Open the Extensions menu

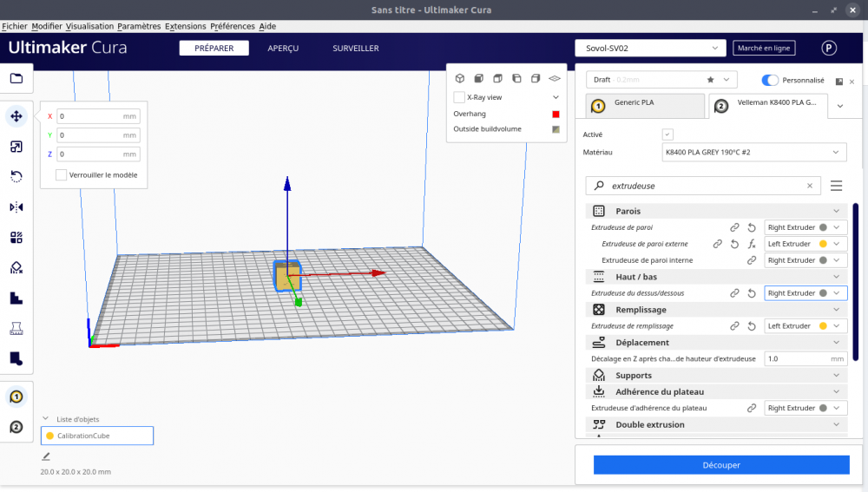coord(185,26)
